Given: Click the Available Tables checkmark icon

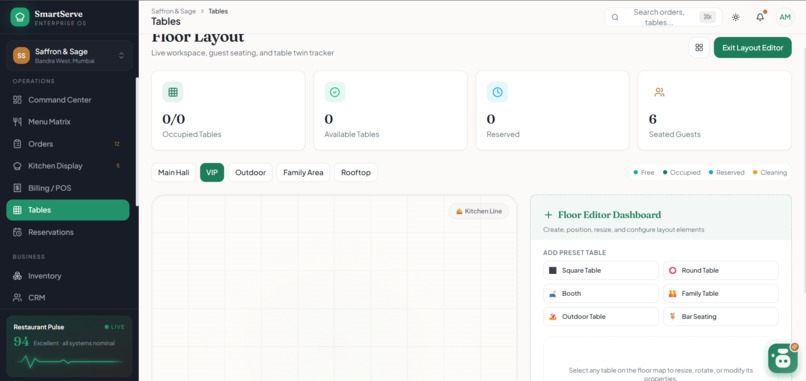Looking at the screenshot, I should (335, 92).
